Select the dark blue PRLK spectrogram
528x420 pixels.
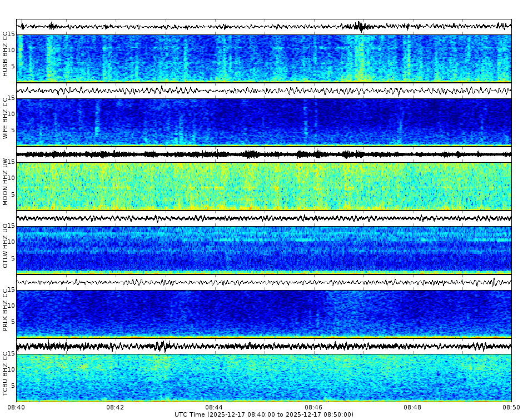point(222,314)
